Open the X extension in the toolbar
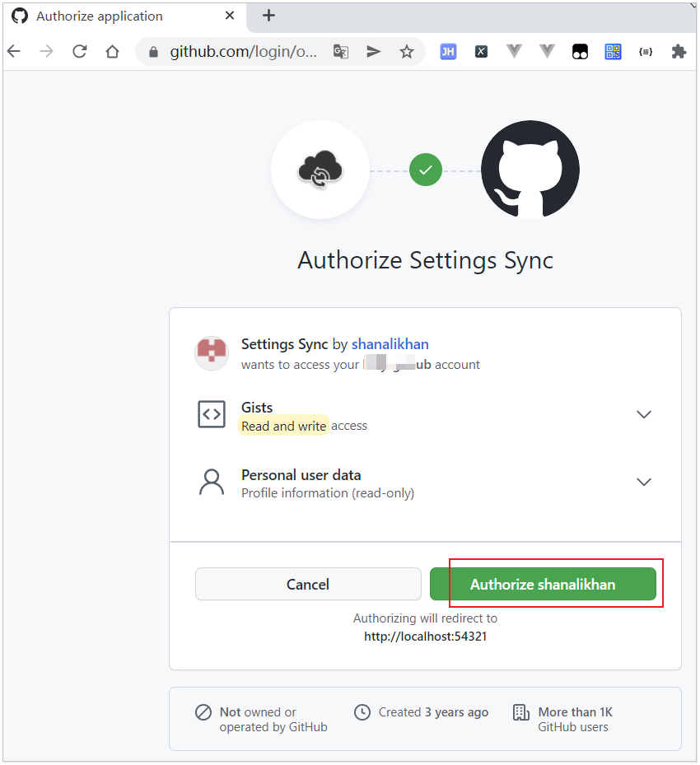The image size is (700, 765). 481,51
